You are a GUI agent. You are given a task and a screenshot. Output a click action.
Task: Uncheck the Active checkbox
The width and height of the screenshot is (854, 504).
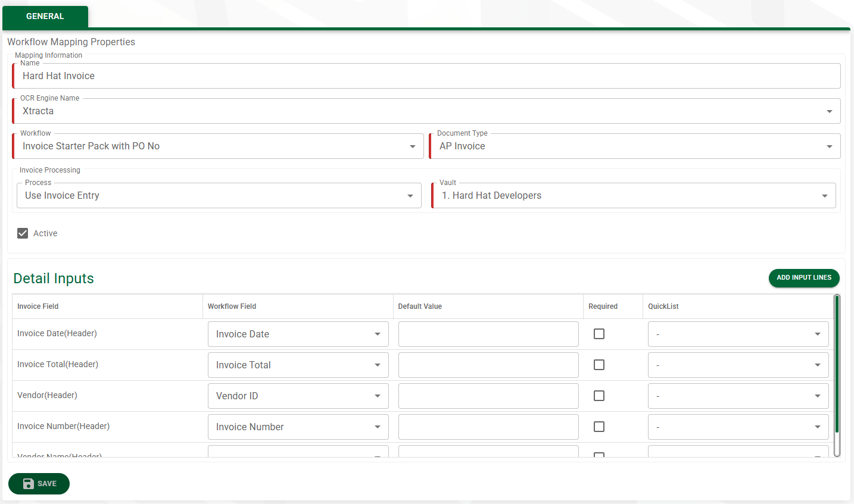tap(23, 233)
